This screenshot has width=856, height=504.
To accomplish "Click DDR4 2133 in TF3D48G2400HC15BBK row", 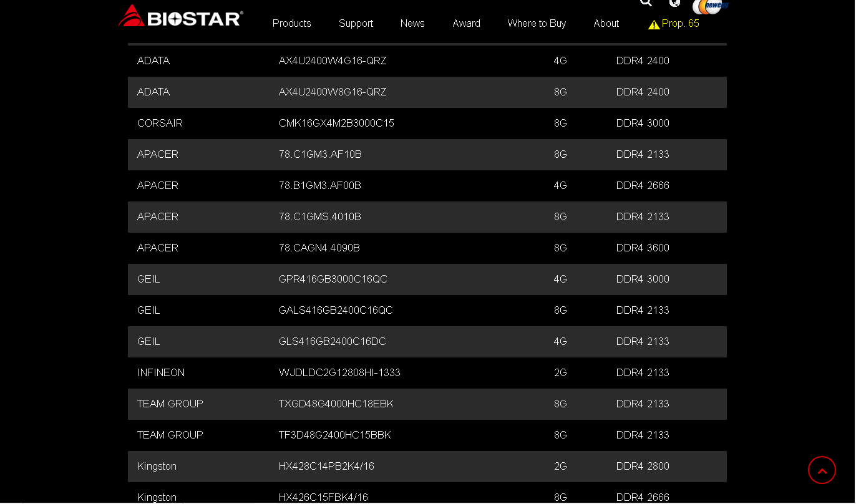I will [x=643, y=435].
